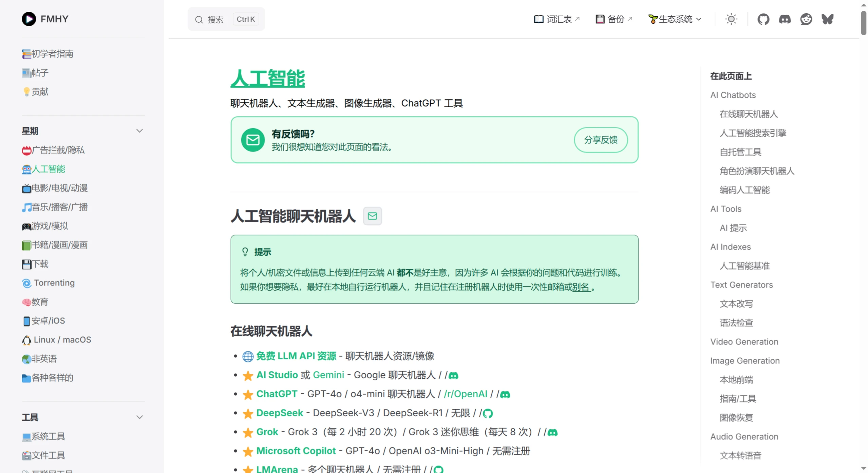The height and width of the screenshot is (473, 868).
Task: Click the green mail icon in feedback banner
Action: click(x=253, y=140)
